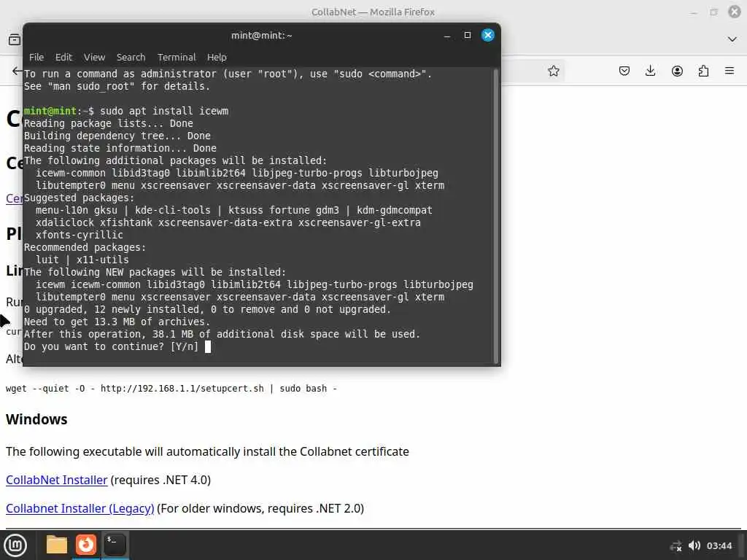This screenshot has width=747, height=560.
Task: Open CollabNet Installer link
Action: pyautogui.click(x=57, y=480)
